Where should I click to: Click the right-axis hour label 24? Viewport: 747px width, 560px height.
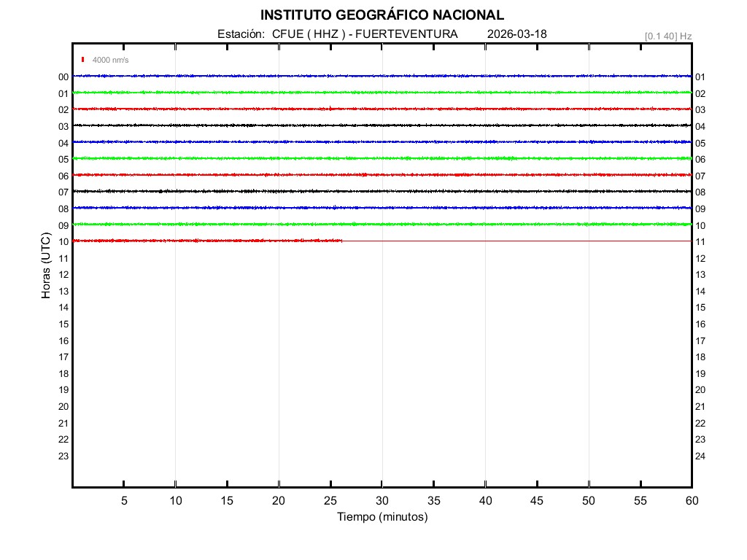[700, 456]
